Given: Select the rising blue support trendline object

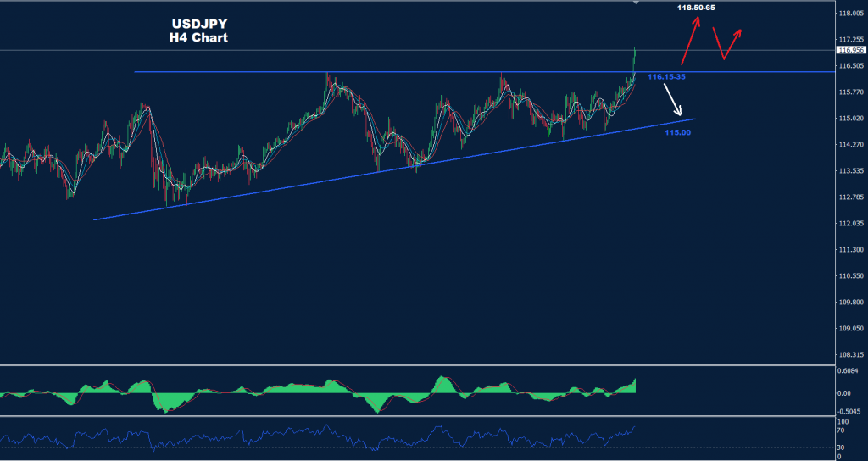Looking at the screenshot, I should tap(394, 169).
